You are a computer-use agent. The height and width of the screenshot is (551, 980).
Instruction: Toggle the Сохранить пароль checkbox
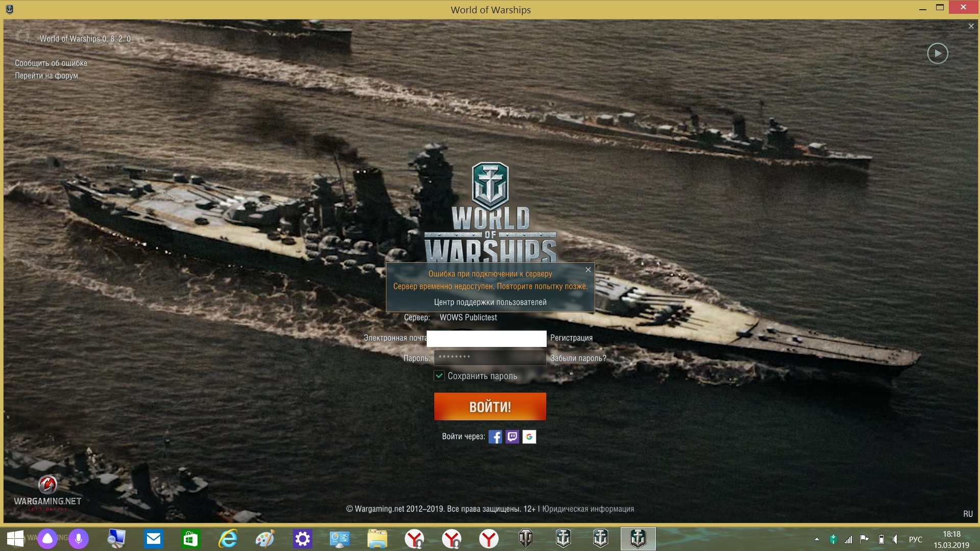(439, 376)
